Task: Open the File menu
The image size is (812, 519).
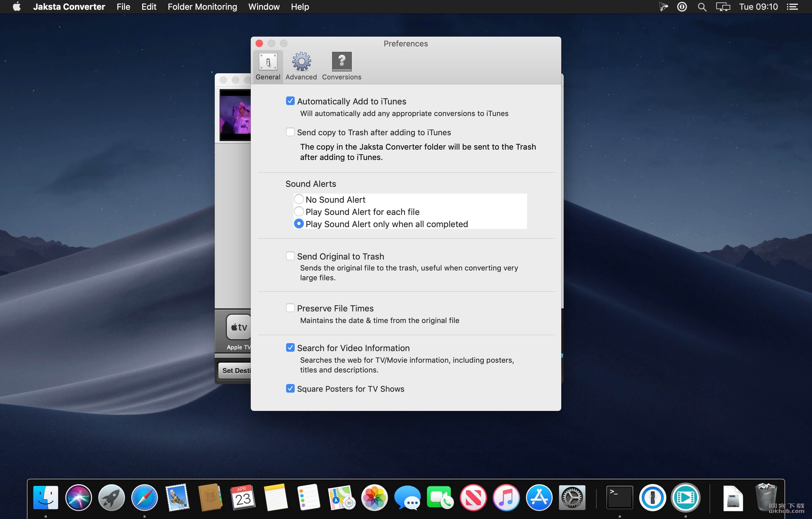Action: pyautogui.click(x=124, y=7)
